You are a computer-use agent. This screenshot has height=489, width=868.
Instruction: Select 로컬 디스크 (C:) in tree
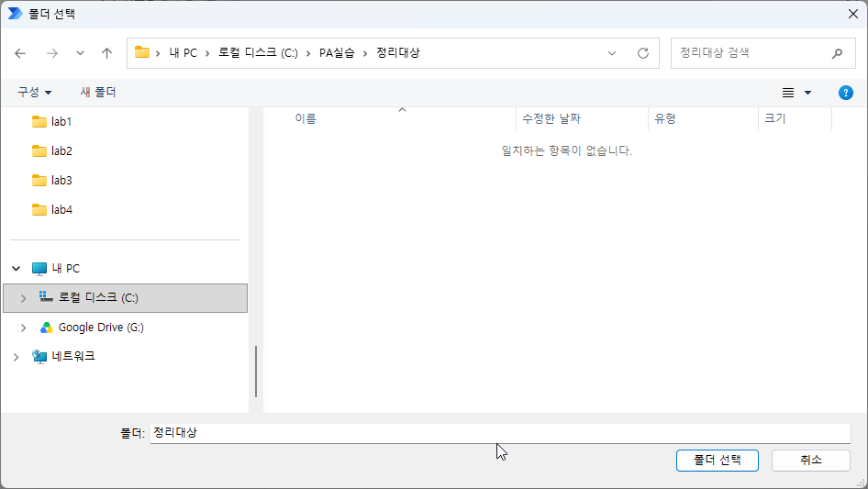click(x=125, y=298)
